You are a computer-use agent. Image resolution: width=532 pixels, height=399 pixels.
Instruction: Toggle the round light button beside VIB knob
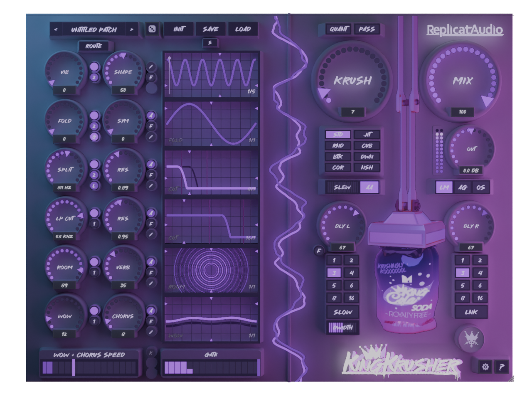tap(94, 66)
